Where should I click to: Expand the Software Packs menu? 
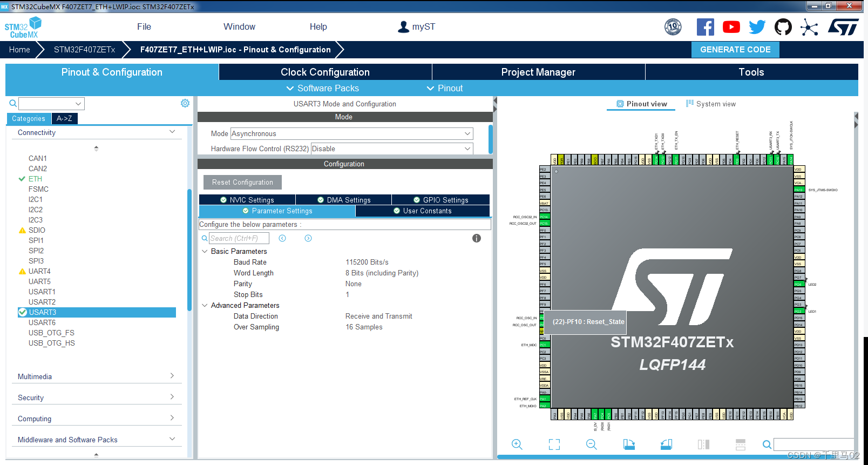pyautogui.click(x=323, y=88)
